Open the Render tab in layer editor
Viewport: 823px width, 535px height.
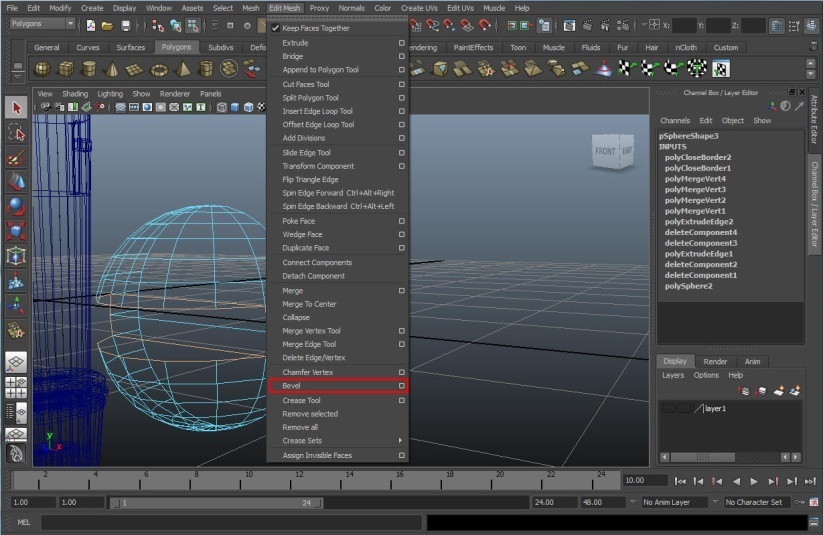pyautogui.click(x=715, y=361)
